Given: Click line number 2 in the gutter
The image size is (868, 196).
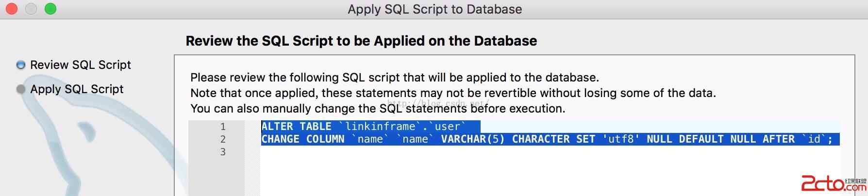Looking at the screenshot, I should [223, 139].
